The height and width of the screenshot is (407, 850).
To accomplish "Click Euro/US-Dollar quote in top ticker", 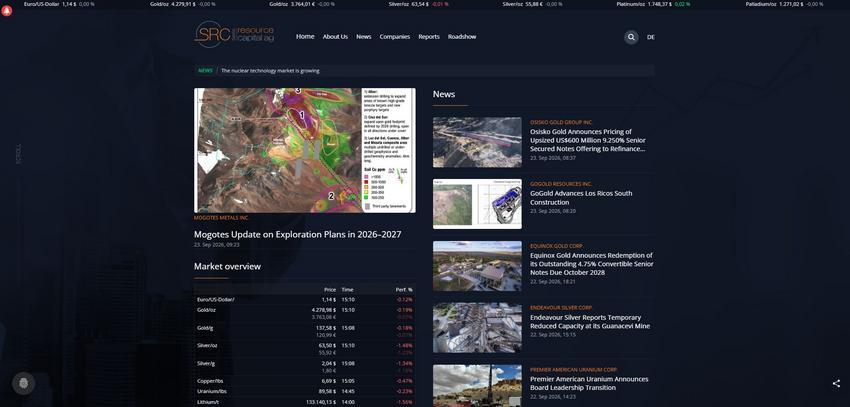I will 58,4.
